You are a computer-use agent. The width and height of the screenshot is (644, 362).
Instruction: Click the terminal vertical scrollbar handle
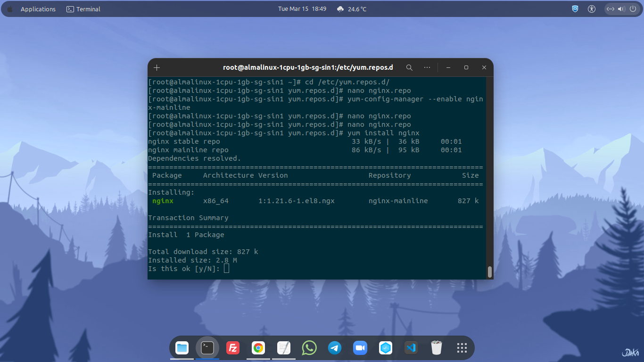click(x=490, y=272)
